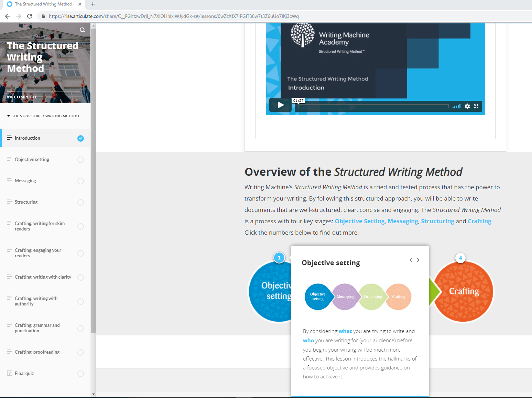Click the Introduction lesson lines icon
532x398 pixels.
10,138
